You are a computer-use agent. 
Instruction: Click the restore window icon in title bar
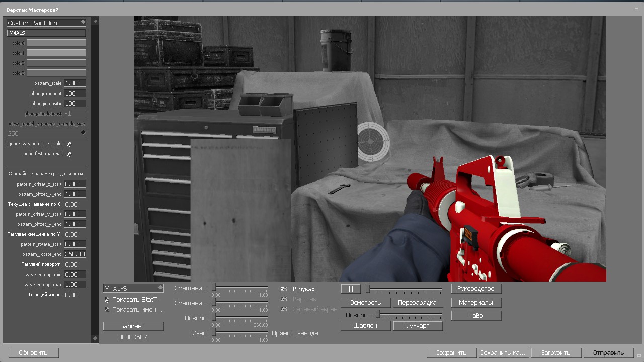click(x=636, y=10)
